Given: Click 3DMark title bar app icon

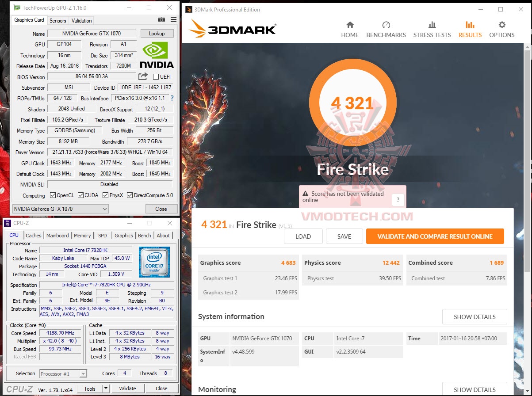Looking at the screenshot, I should pyautogui.click(x=189, y=9).
